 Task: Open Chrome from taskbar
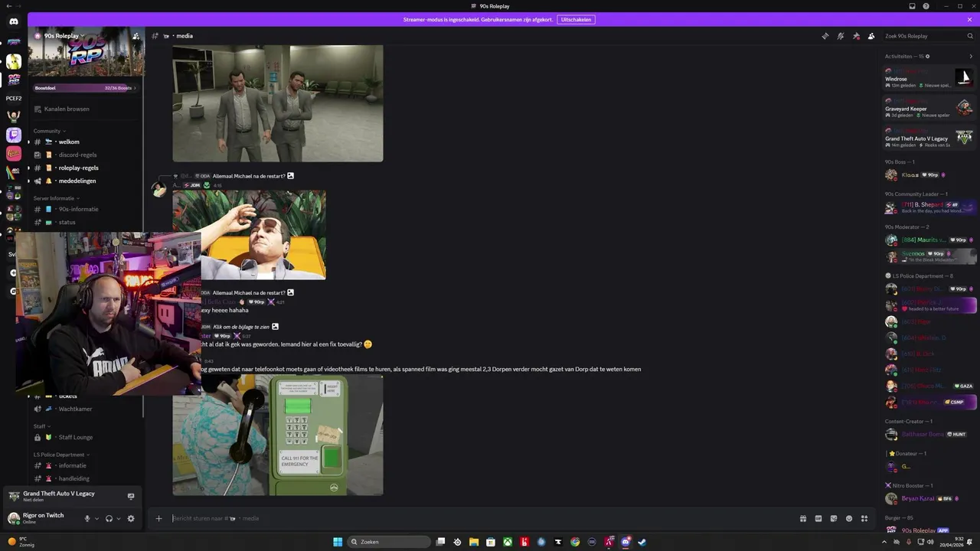pyautogui.click(x=575, y=542)
